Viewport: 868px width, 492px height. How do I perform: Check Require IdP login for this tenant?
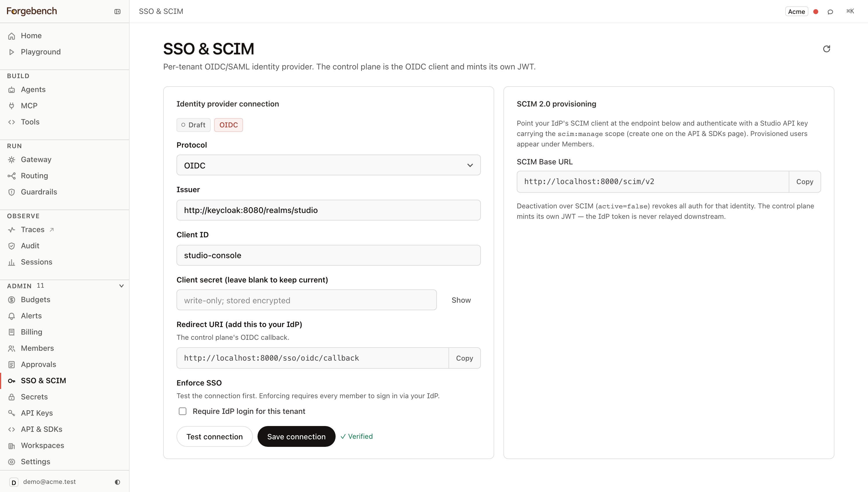tap(182, 411)
